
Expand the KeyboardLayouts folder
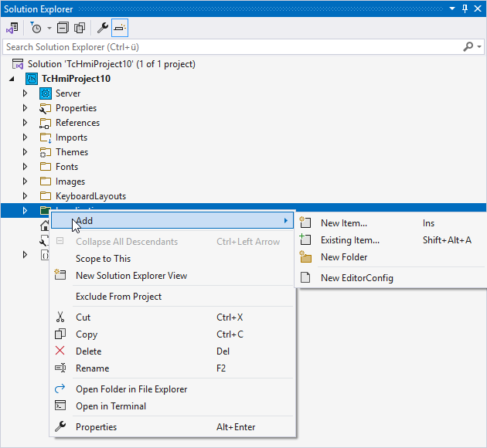click(x=25, y=195)
